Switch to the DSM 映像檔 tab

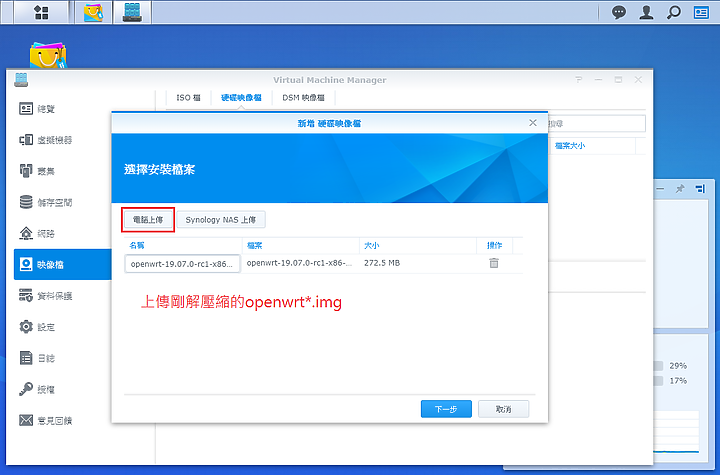point(304,98)
